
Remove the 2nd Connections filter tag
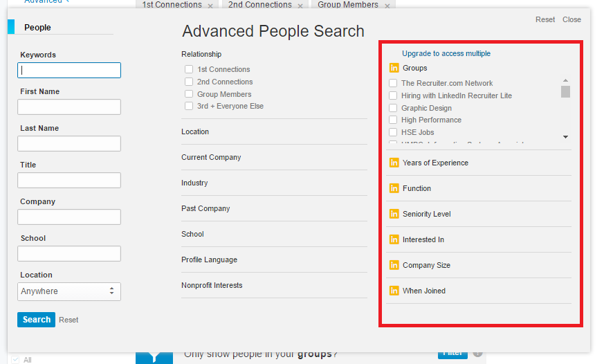(300, 6)
